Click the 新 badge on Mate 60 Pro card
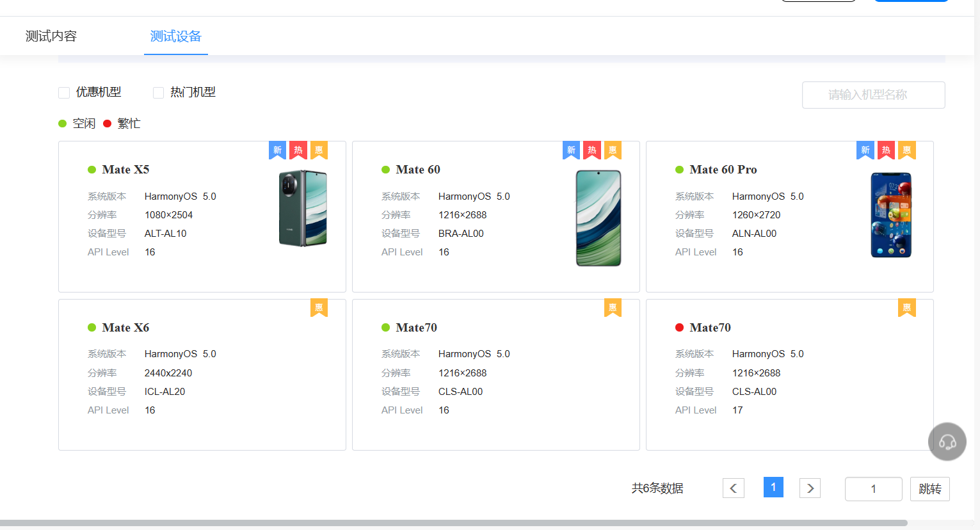Image resolution: width=980 pixels, height=530 pixels. point(865,150)
